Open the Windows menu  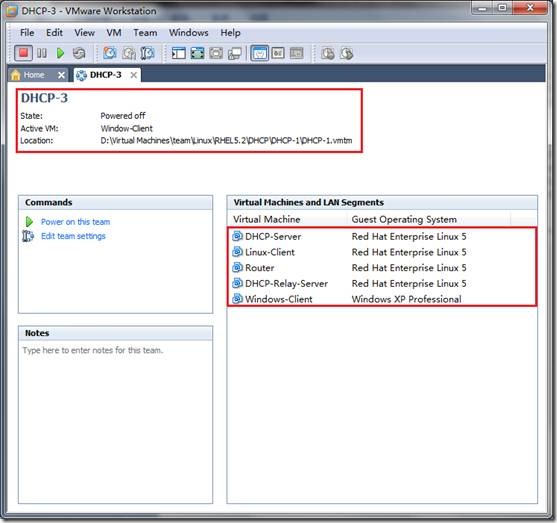point(189,33)
